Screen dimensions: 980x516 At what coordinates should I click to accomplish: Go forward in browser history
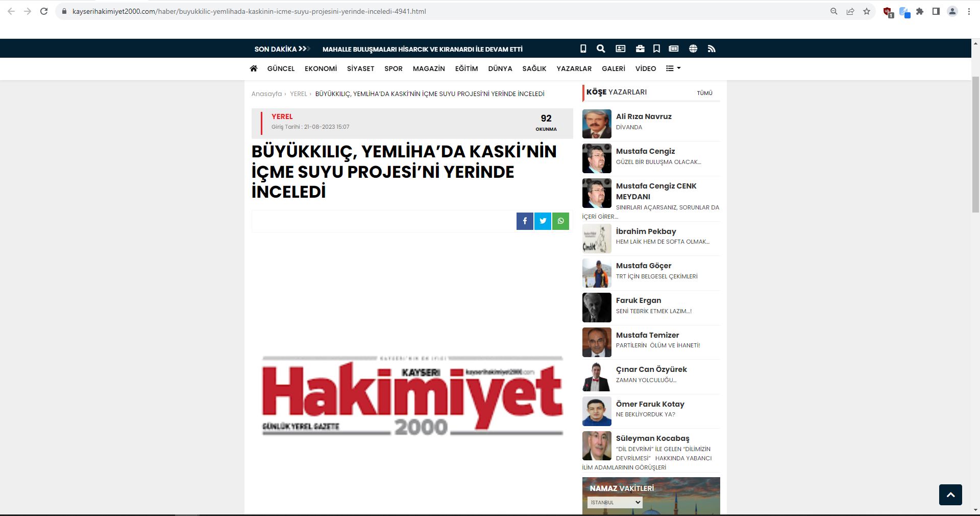(x=28, y=11)
